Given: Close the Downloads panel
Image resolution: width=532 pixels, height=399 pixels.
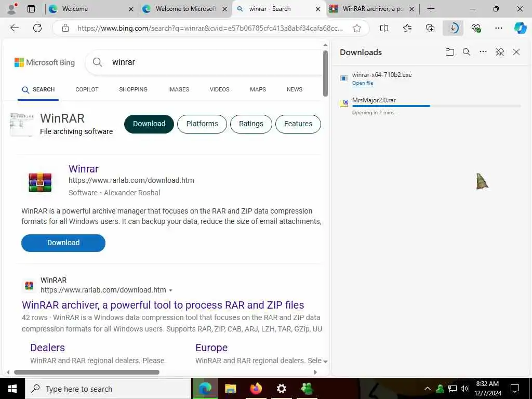Looking at the screenshot, I should pyautogui.click(x=516, y=52).
